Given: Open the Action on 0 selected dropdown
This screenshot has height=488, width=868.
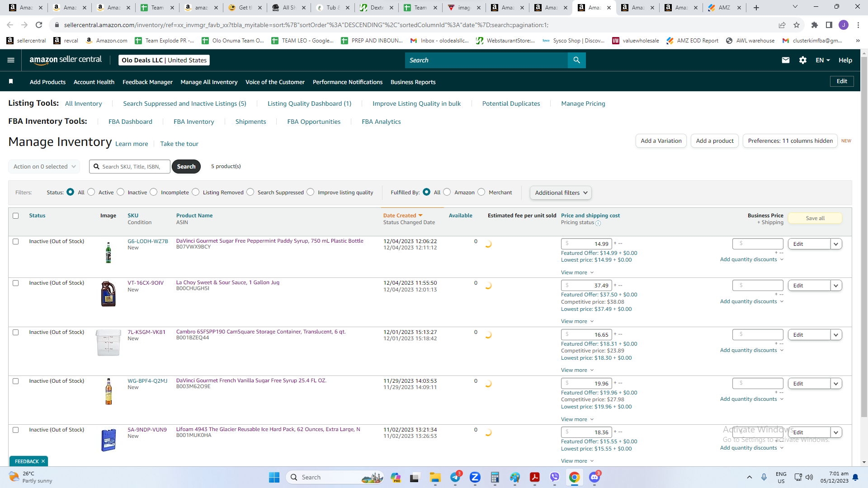Looking at the screenshot, I should pyautogui.click(x=44, y=166).
